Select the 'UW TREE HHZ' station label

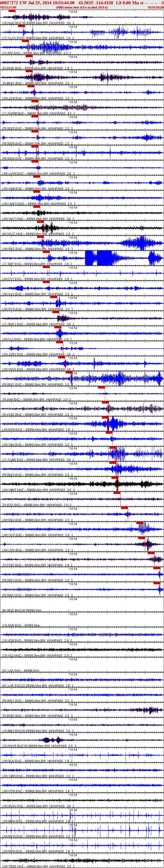coord(13,866)
